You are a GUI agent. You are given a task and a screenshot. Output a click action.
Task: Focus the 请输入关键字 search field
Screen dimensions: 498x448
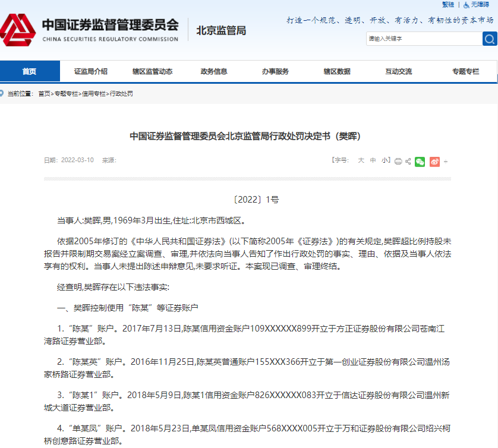pos(424,39)
